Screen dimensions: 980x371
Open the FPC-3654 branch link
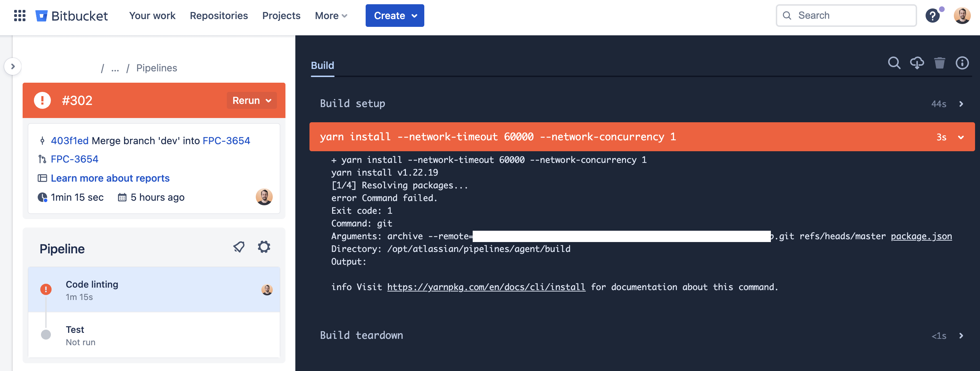(x=75, y=159)
